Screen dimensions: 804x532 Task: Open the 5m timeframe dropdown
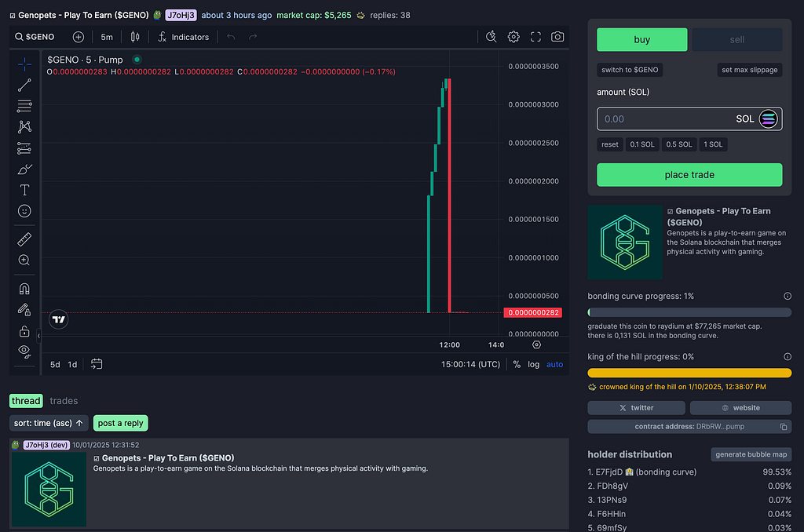(107, 37)
